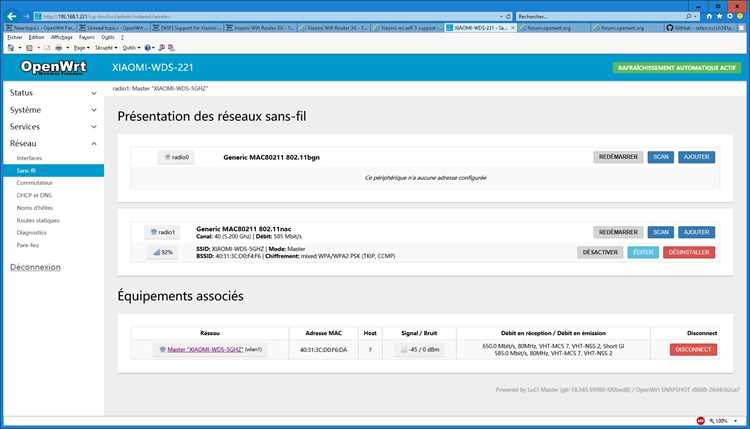
Task: Expand the Services sidebar section
Action: click(x=53, y=127)
